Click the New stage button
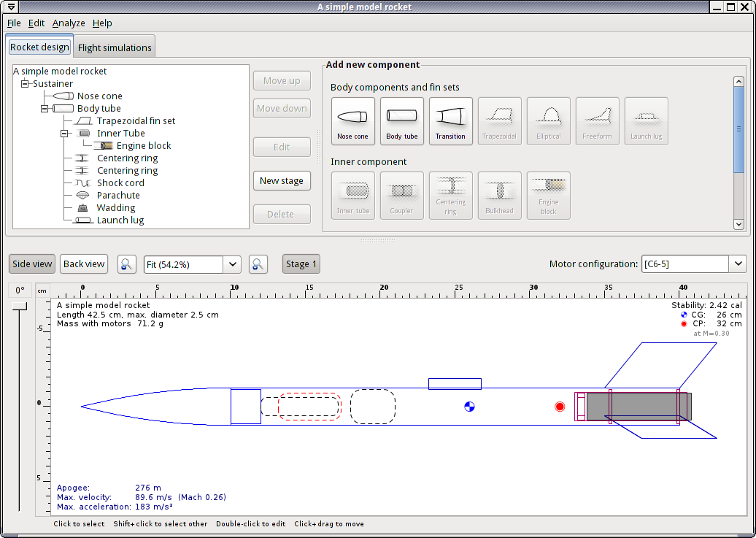This screenshot has width=756, height=538. point(282,181)
